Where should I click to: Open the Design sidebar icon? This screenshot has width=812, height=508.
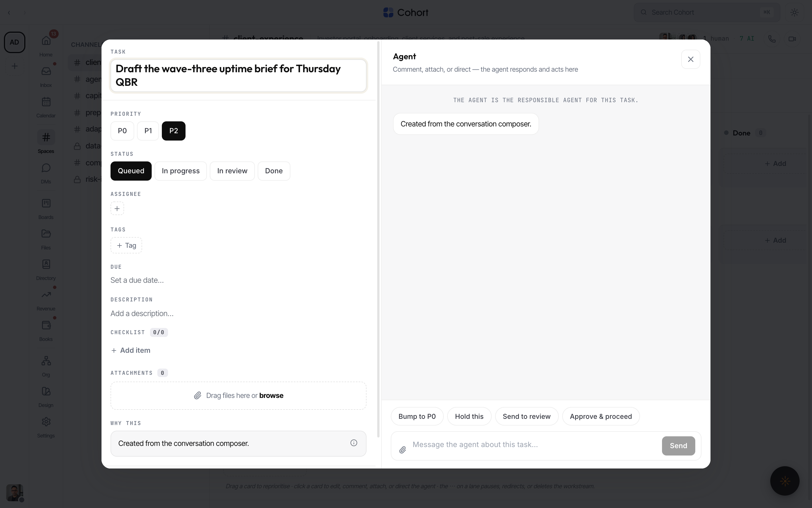pyautogui.click(x=46, y=391)
